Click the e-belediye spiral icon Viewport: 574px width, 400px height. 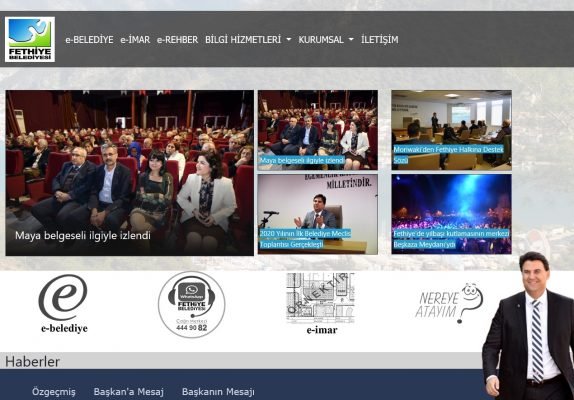point(63,297)
